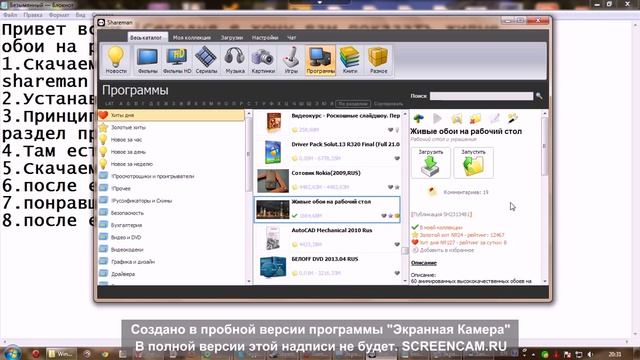Viewport: 640px width, 360px height.
Task: Open the Фильмы category
Action: [x=147, y=60]
